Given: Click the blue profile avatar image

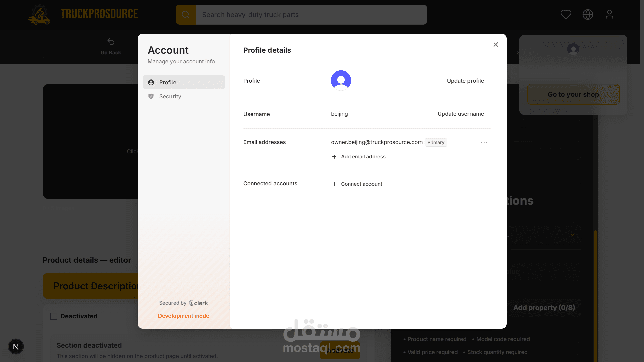Looking at the screenshot, I should 341,81.
